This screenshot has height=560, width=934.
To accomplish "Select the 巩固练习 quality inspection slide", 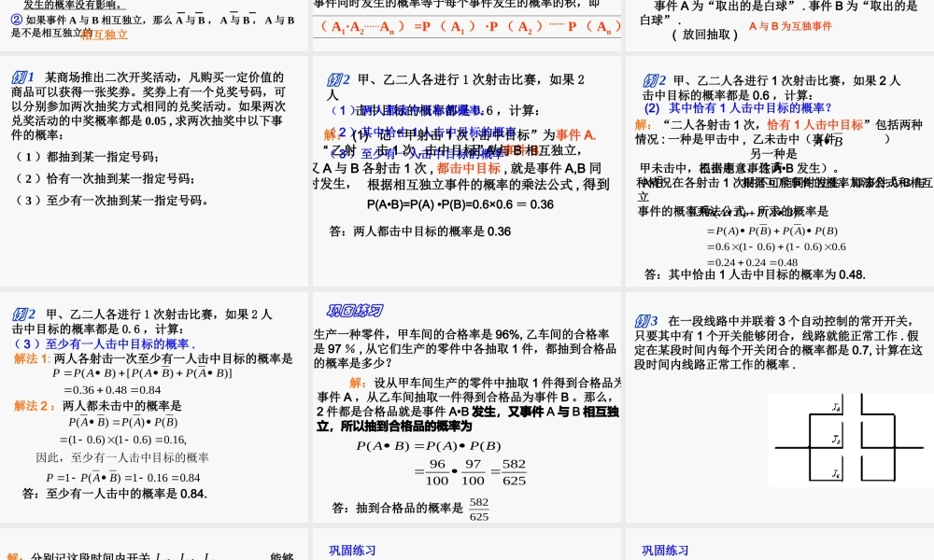I will click(x=467, y=420).
